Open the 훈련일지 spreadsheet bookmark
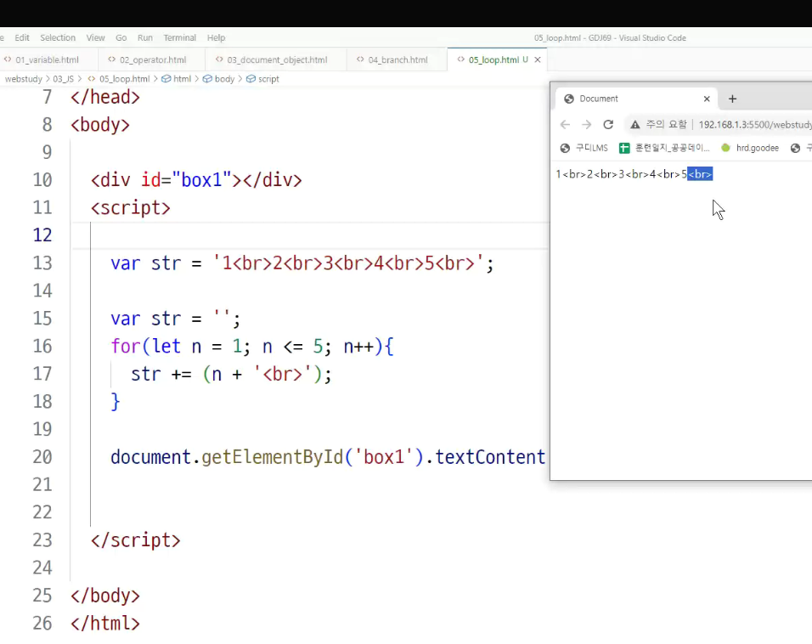The height and width of the screenshot is (644, 812). pyautogui.click(x=664, y=148)
